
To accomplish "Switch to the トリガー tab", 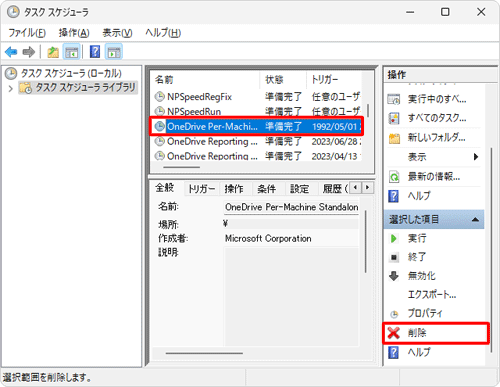I will 202,189.
